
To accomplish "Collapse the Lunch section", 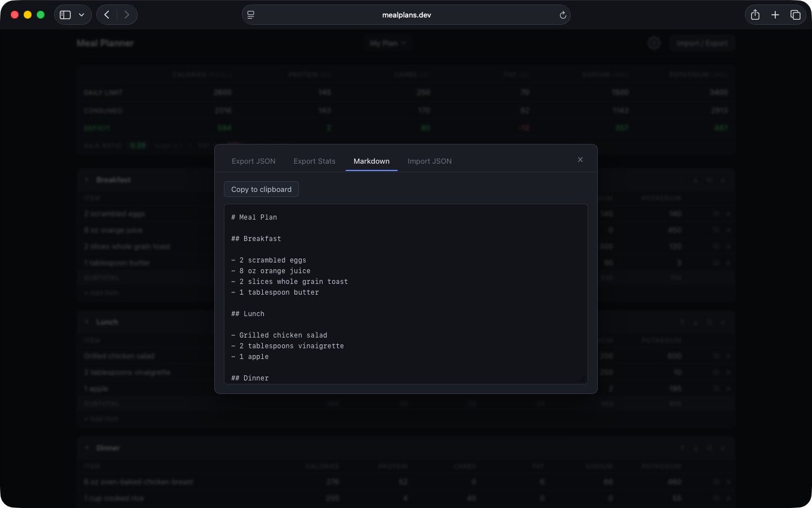I will click(x=86, y=322).
